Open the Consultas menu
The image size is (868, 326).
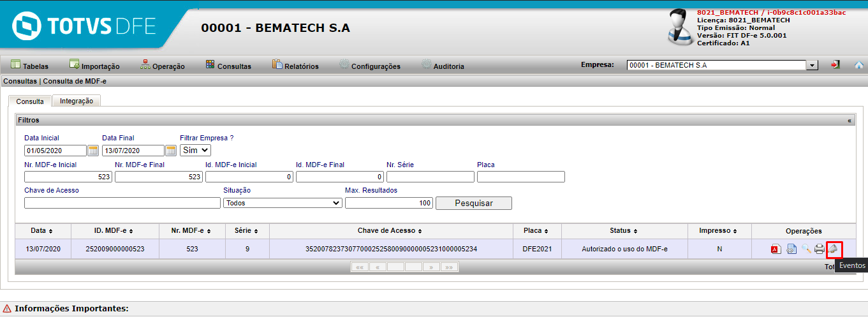228,66
